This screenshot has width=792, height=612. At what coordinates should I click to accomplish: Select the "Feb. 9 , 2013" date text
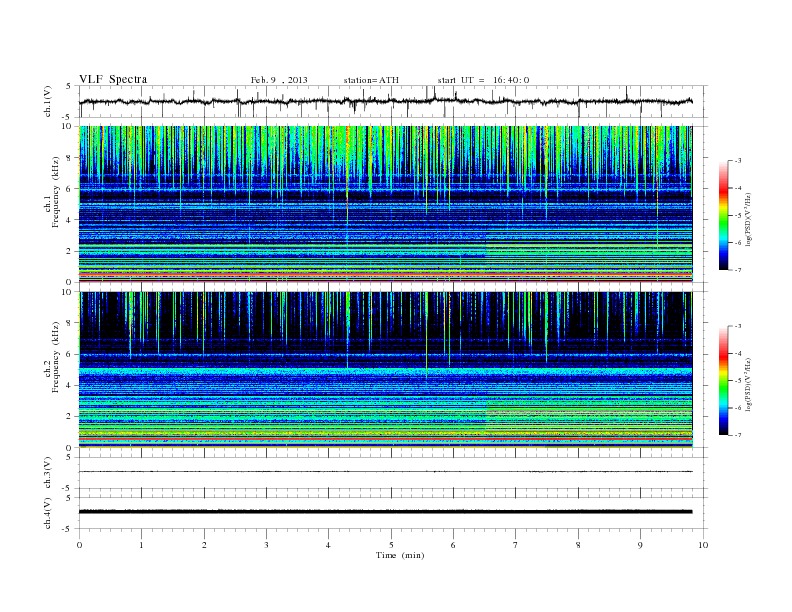(279, 80)
